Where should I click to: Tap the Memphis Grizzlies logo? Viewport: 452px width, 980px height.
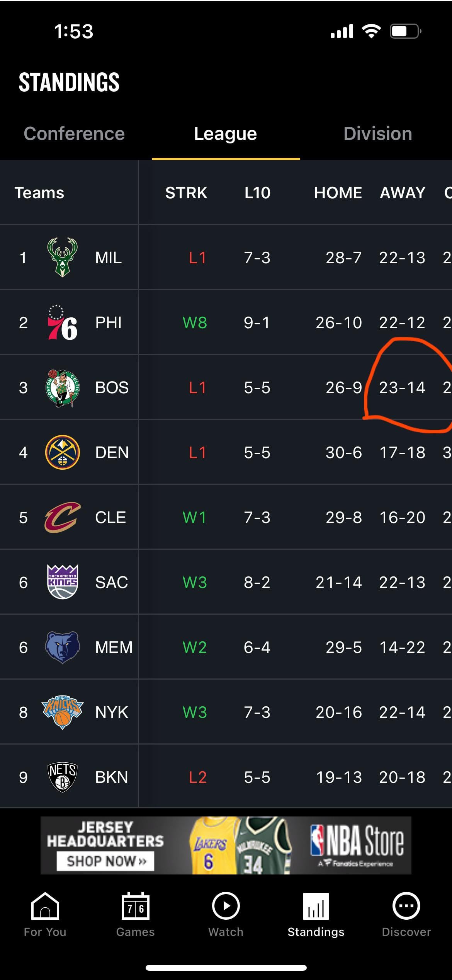coord(62,647)
